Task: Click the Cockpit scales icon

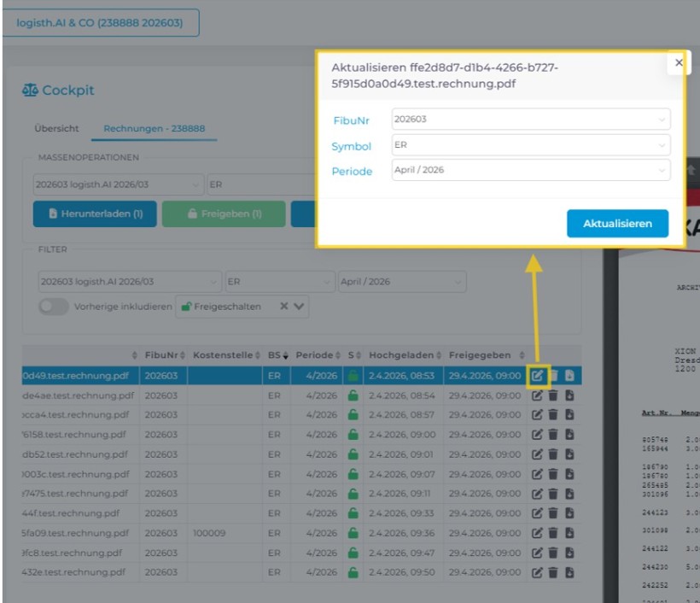Action: [30, 90]
